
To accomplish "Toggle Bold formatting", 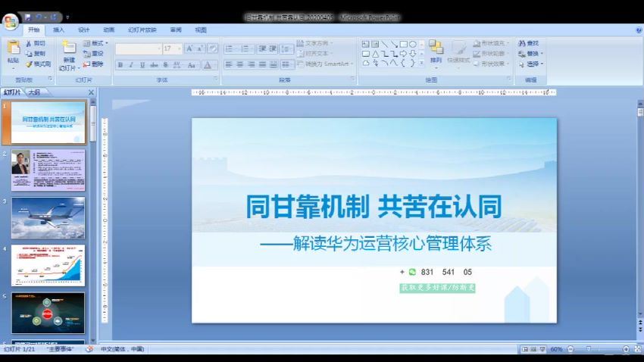I will [120, 65].
